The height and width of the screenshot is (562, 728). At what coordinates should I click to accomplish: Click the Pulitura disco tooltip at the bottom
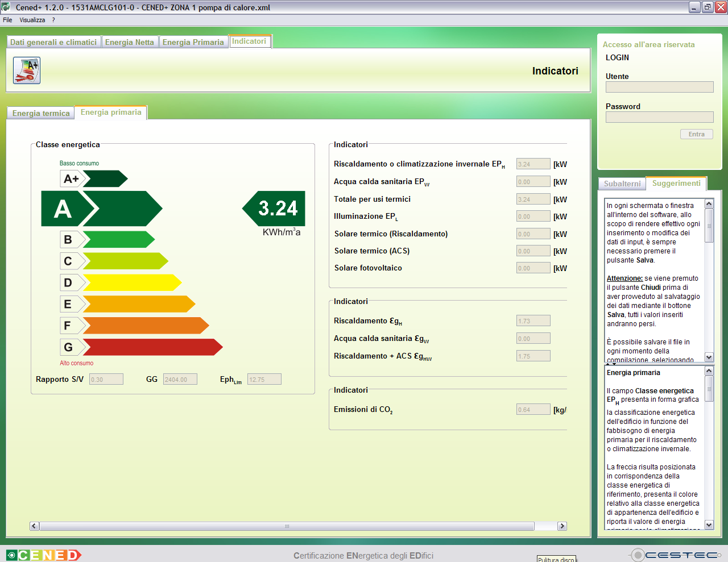[x=556, y=559]
